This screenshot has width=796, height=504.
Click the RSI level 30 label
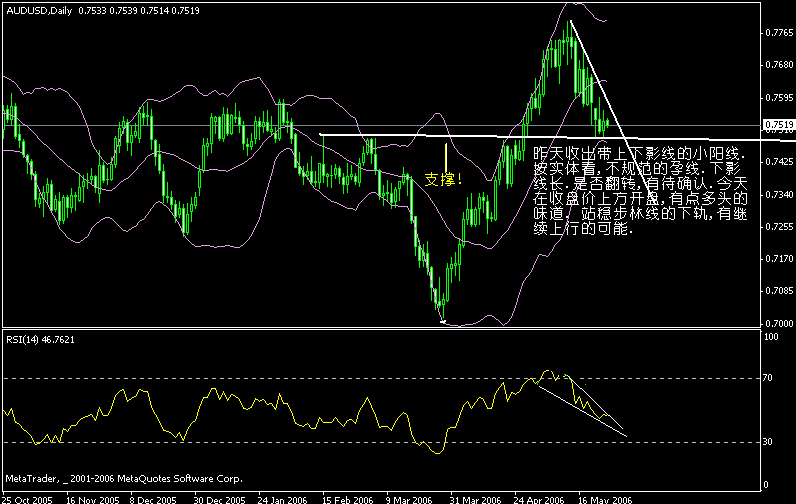pyautogui.click(x=768, y=442)
